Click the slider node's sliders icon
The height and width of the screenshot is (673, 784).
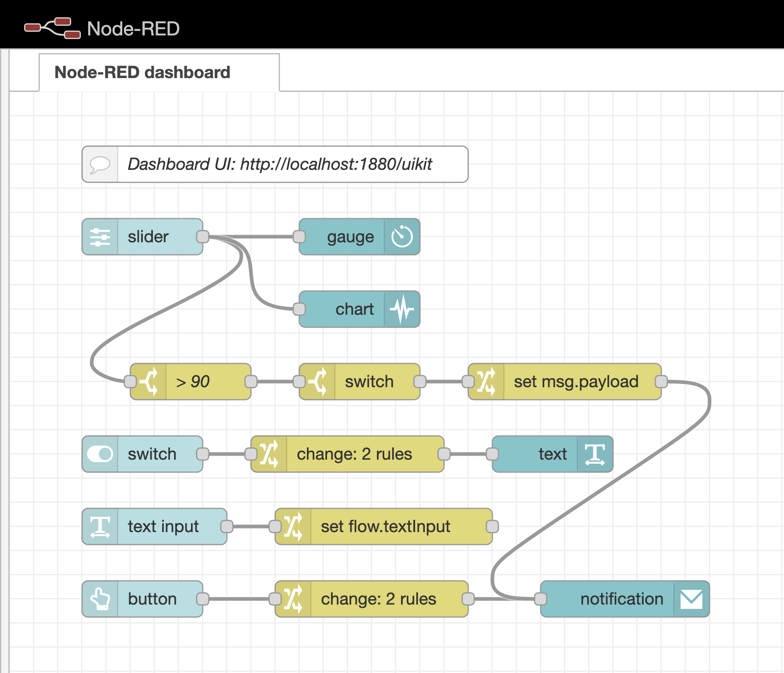click(x=99, y=237)
